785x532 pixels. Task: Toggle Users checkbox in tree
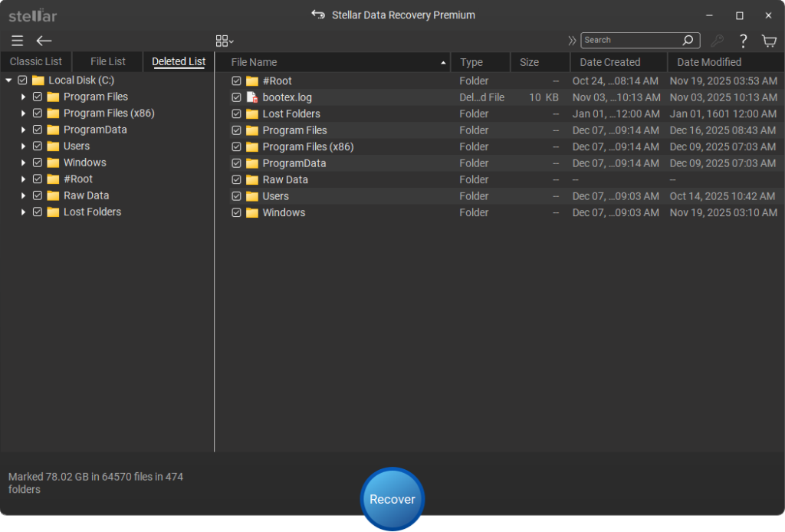38,146
